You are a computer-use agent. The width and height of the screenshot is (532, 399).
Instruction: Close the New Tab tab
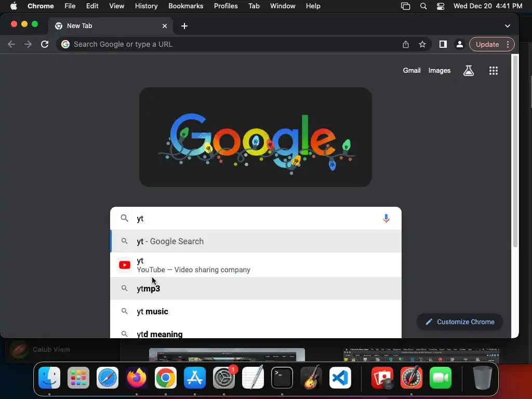pyautogui.click(x=165, y=26)
